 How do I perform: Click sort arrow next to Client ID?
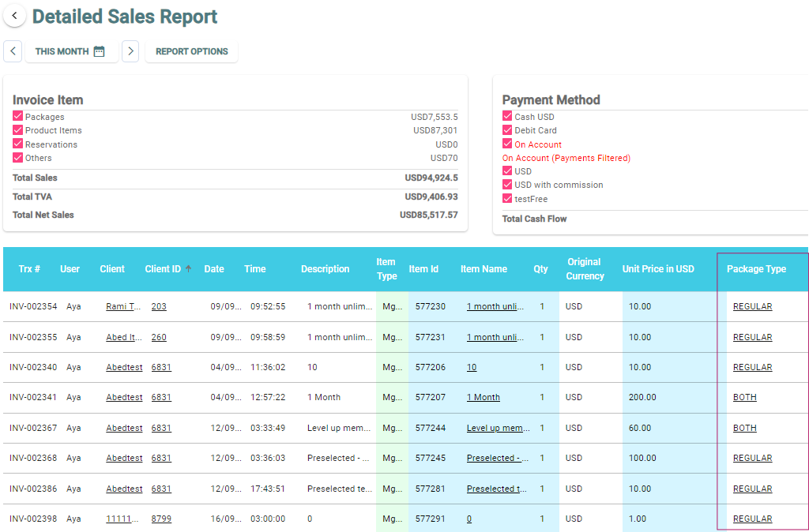189,269
